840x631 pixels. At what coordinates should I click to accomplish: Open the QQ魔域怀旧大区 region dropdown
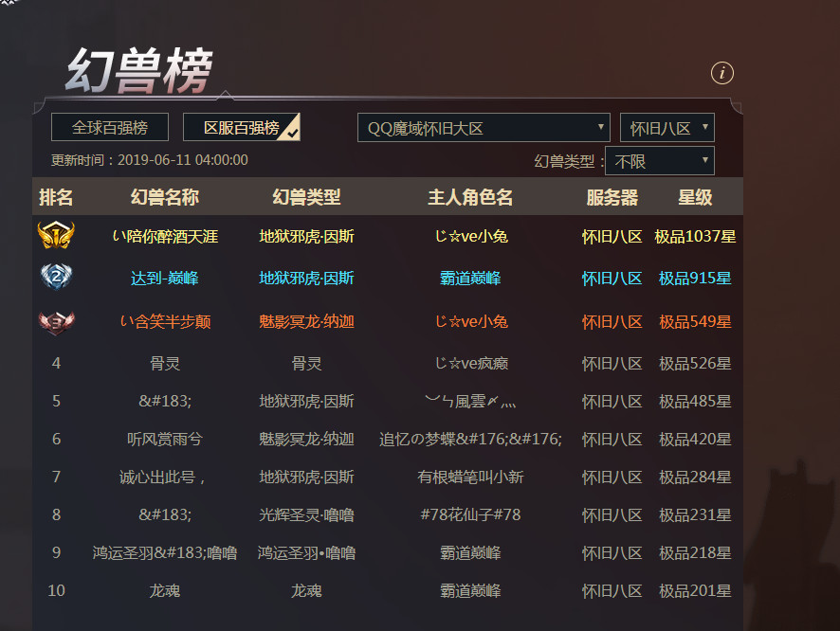click(484, 128)
